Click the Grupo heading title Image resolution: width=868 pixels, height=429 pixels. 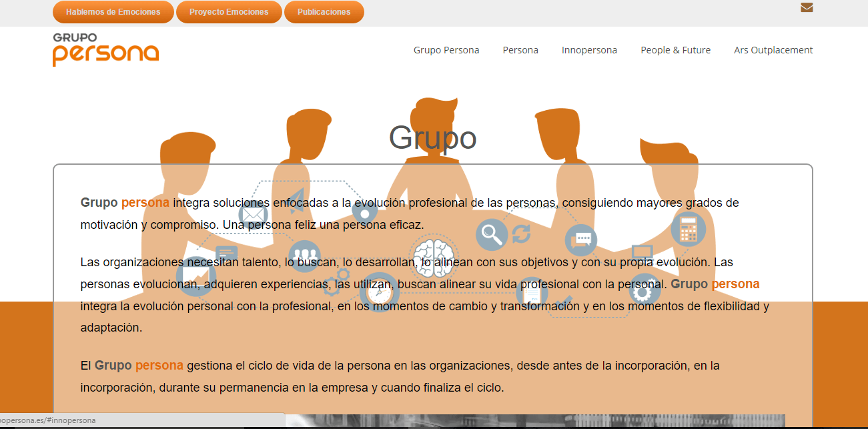coord(432,138)
